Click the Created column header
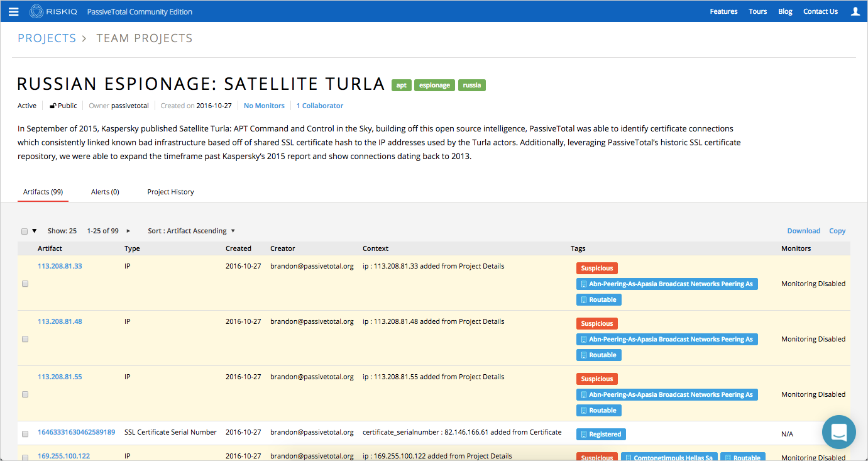 [x=238, y=248]
